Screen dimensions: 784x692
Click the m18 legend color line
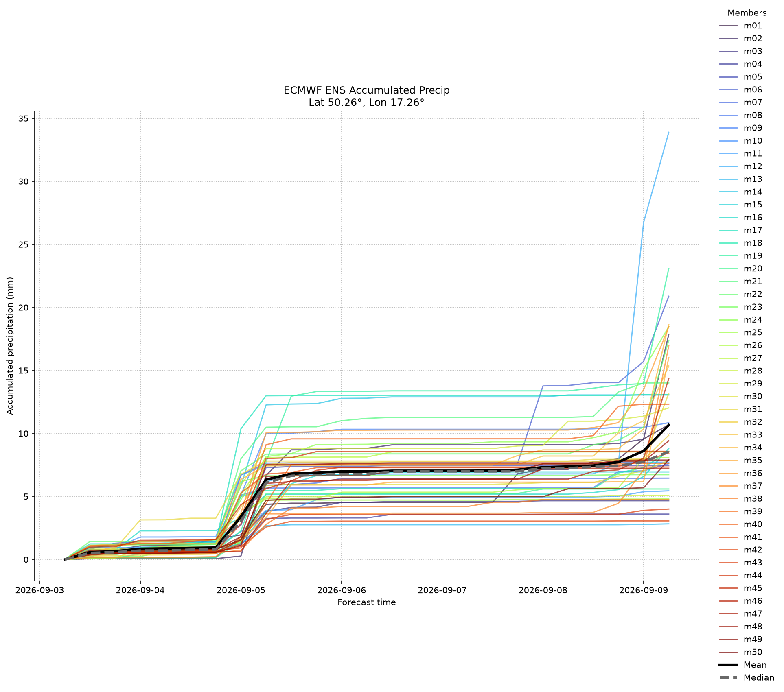pos(728,243)
